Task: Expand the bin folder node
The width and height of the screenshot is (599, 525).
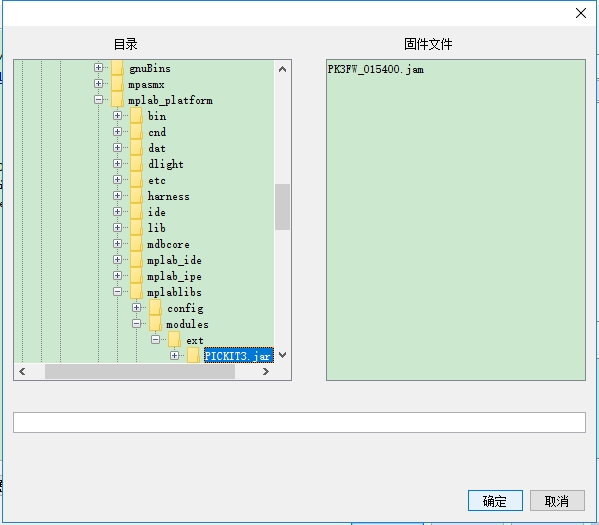Action: (x=118, y=115)
